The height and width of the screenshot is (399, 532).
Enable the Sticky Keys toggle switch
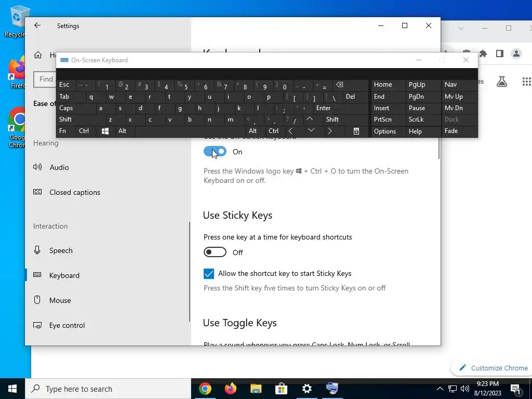pyautogui.click(x=215, y=252)
